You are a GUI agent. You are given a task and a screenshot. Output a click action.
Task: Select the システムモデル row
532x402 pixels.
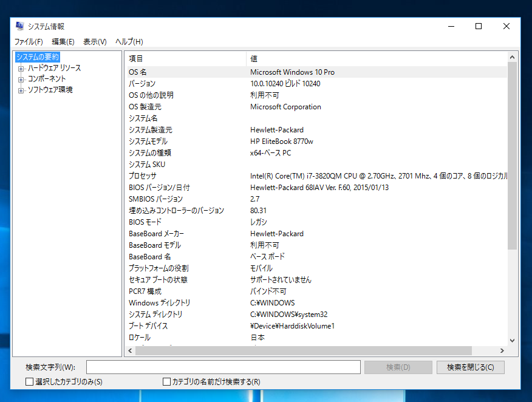pos(317,141)
